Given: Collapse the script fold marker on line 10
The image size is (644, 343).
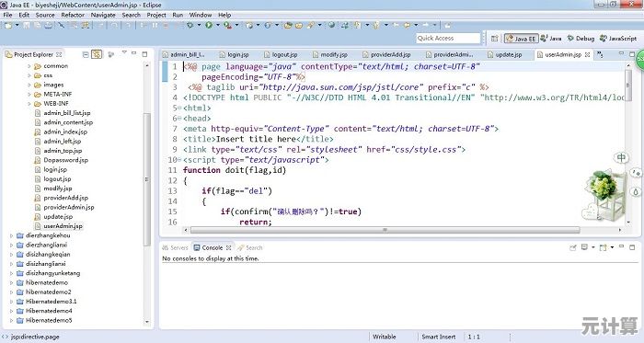Looking at the screenshot, I should click(179, 160).
